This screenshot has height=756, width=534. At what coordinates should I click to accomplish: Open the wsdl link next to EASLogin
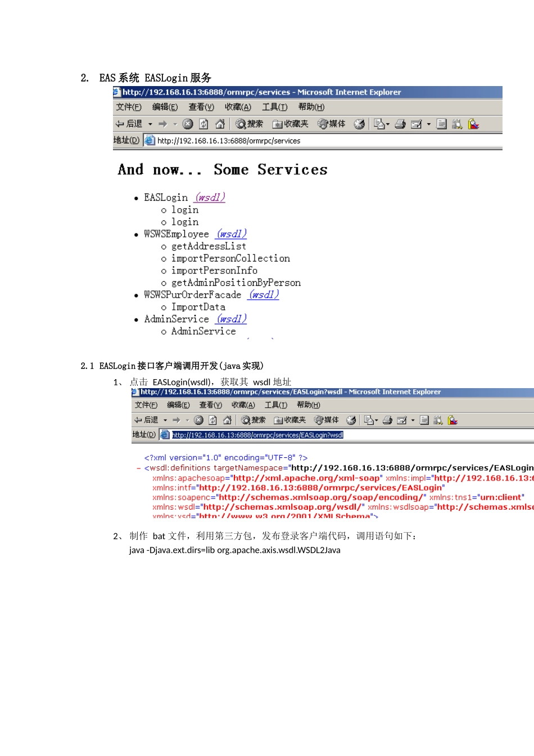click(x=210, y=197)
